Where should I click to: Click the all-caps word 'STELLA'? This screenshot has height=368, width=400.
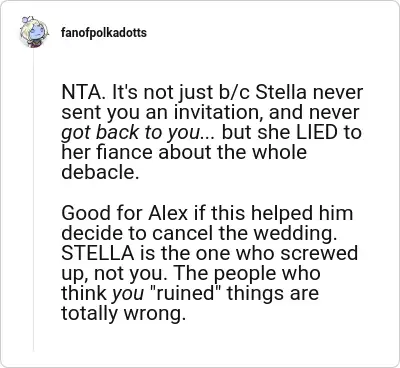coord(97,253)
